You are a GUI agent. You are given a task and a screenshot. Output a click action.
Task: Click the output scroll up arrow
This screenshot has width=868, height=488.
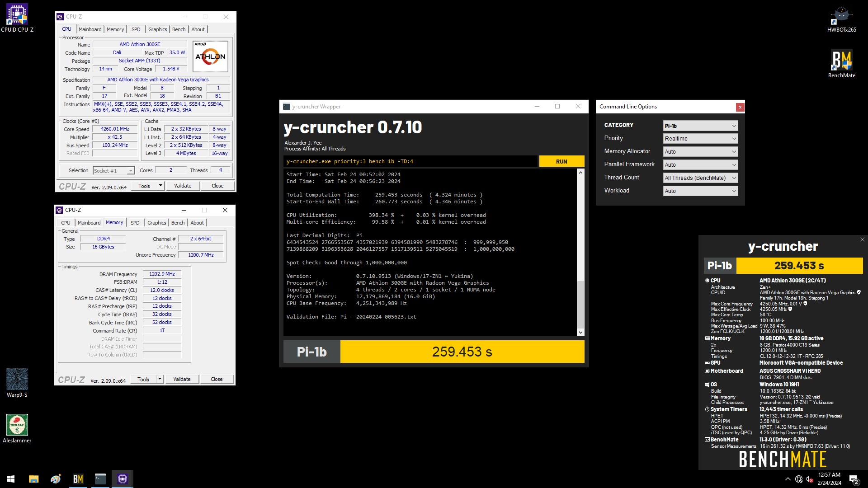(x=580, y=173)
